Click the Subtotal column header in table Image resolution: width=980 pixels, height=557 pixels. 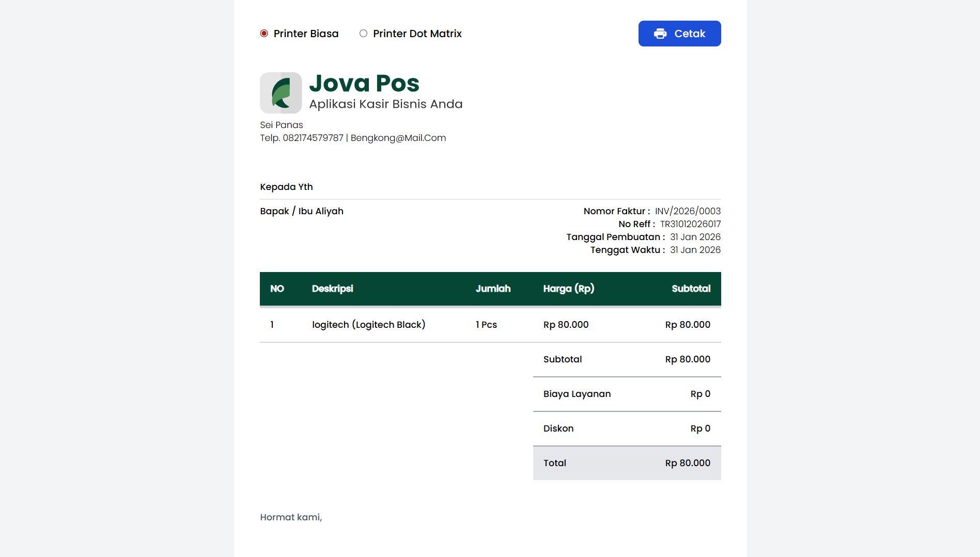(x=691, y=289)
